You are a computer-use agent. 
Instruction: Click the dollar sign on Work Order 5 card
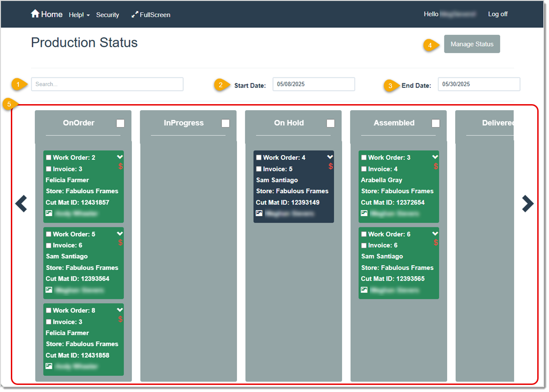click(121, 243)
